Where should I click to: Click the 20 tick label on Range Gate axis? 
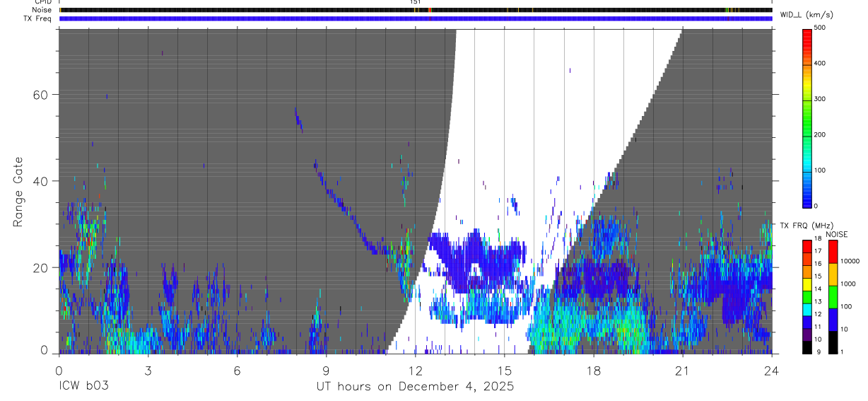[39, 267]
